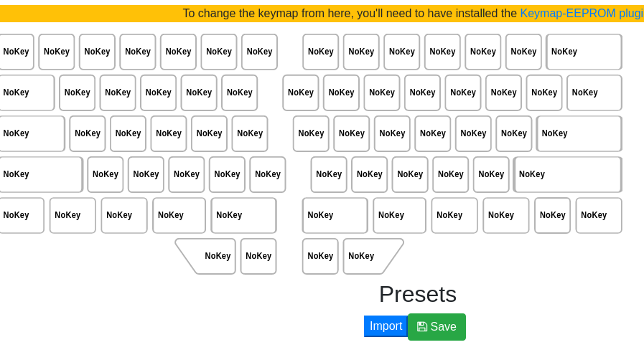Click the Presets heading
Viewport: 644px width, 360px height.
(x=418, y=295)
